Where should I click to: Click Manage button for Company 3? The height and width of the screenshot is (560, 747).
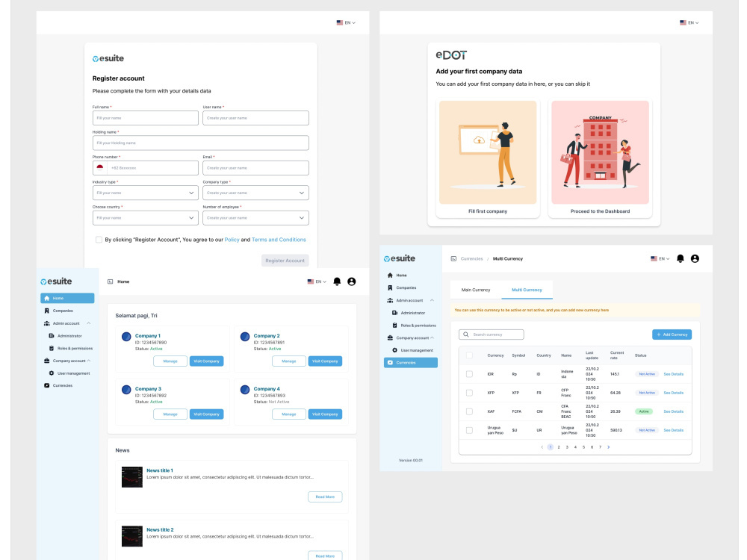click(170, 414)
